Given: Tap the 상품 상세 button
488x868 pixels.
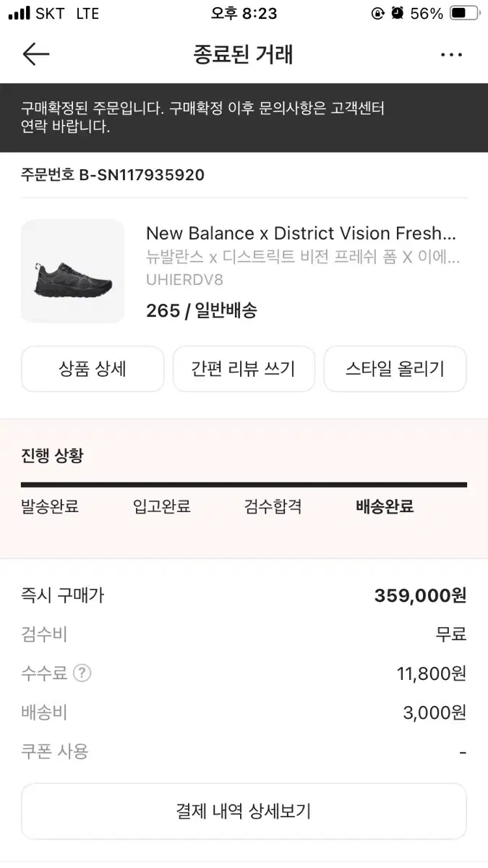Looking at the screenshot, I should (93, 369).
